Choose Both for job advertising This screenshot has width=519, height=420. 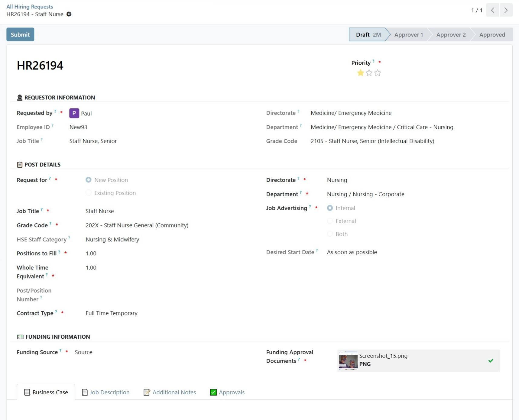click(x=330, y=234)
